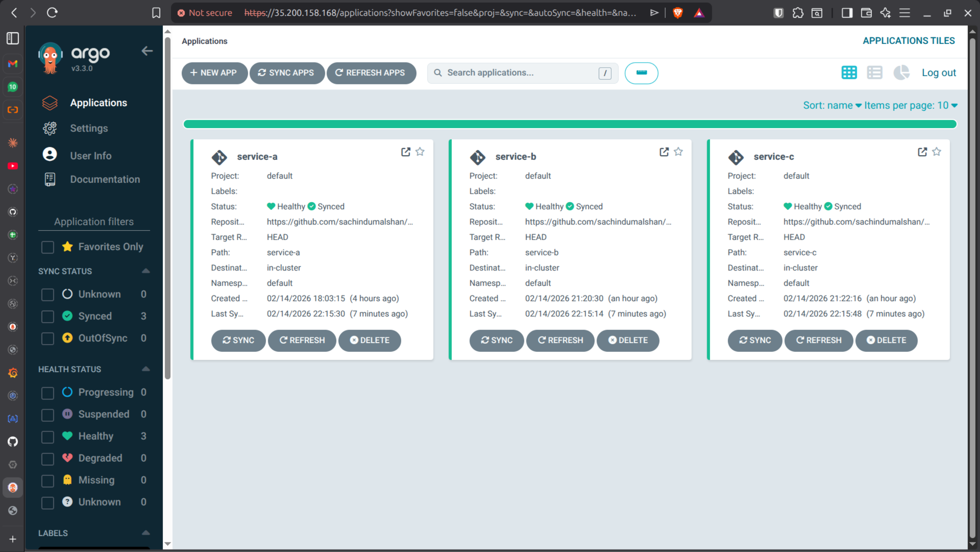Open Settings in the sidebar
980x552 pixels.
(x=89, y=129)
